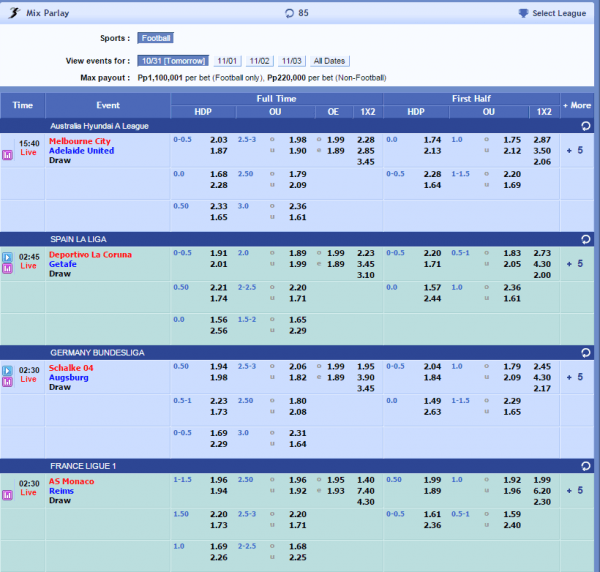
Task: Expand + 5 more markets for AS Monaco
Action: (x=575, y=490)
